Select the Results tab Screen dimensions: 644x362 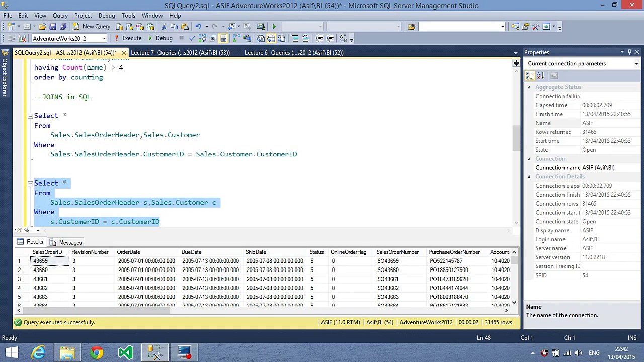pyautogui.click(x=30, y=242)
